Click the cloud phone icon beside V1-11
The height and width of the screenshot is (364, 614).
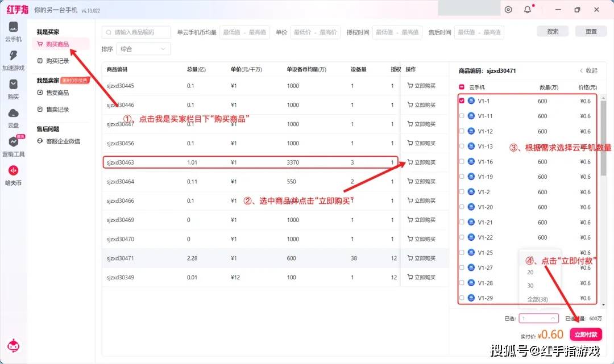click(471, 116)
